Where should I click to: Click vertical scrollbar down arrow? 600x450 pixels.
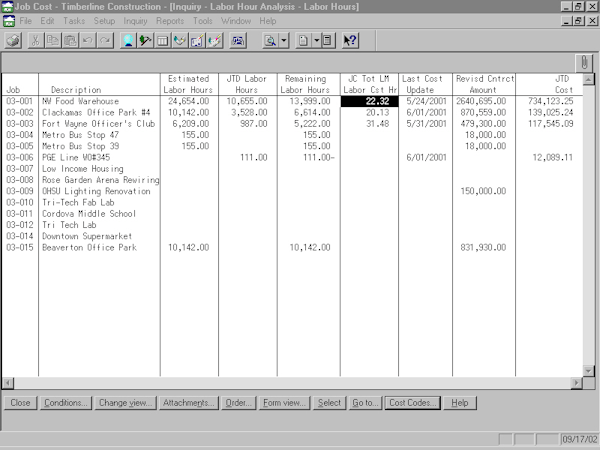tap(588, 370)
